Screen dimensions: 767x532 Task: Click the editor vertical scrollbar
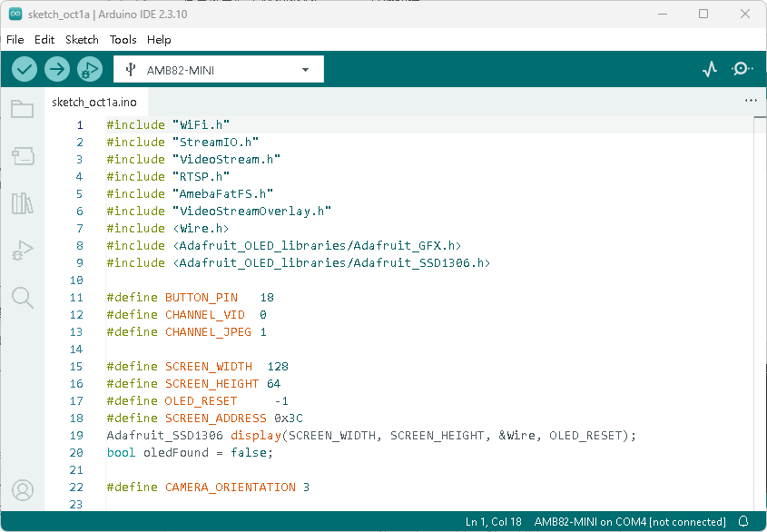pos(760,313)
